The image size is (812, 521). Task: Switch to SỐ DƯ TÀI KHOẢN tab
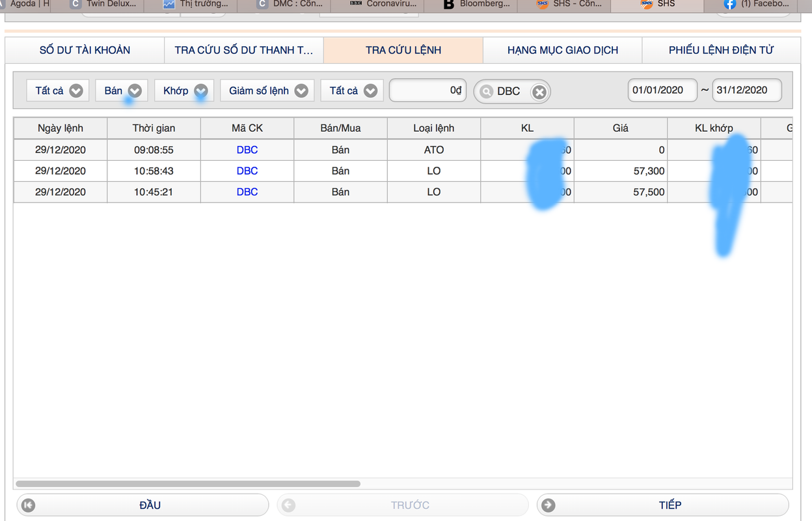click(85, 50)
